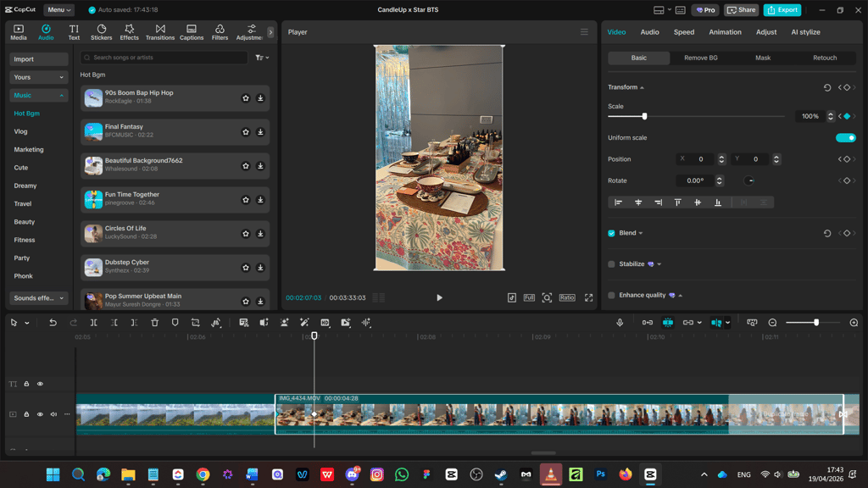Screen dimensions: 868x488
Task: Download the Final Fantasy track
Action: click(x=260, y=132)
